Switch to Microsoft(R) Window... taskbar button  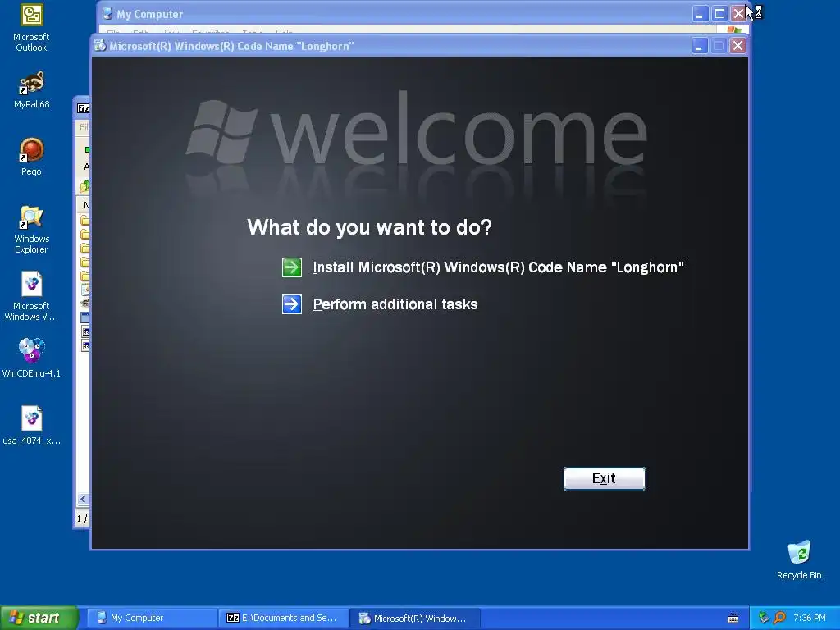click(414, 618)
